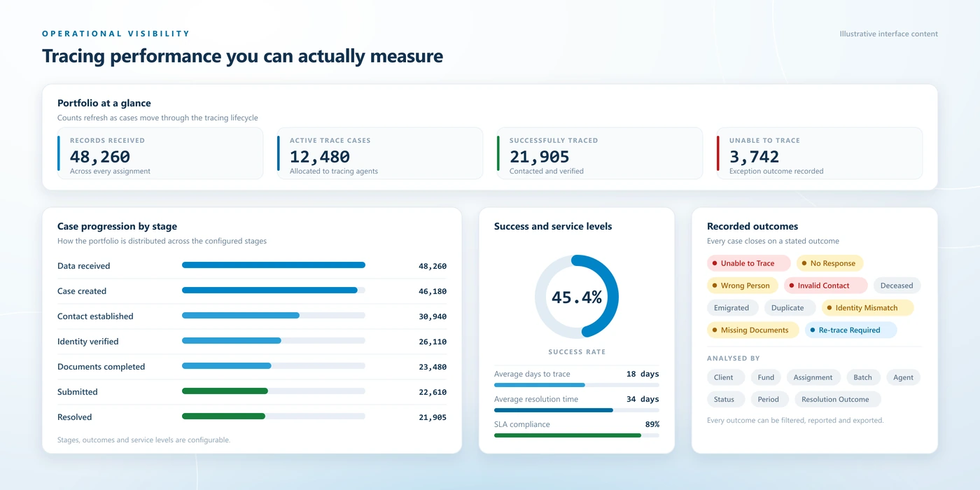This screenshot has height=490, width=980.
Task: Click the Deceased outcome chip
Action: [x=897, y=286]
